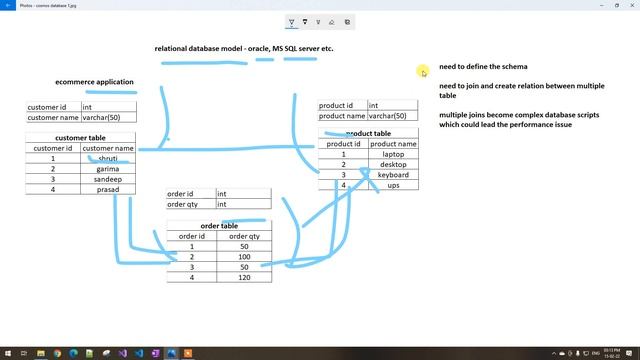Click the 'laptop' product name cell
640x360 pixels.
tap(393, 154)
